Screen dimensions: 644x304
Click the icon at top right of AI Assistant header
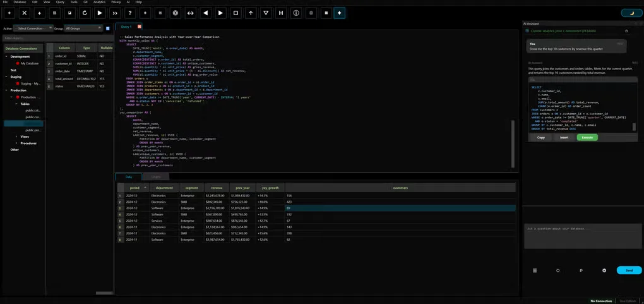[x=626, y=31]
